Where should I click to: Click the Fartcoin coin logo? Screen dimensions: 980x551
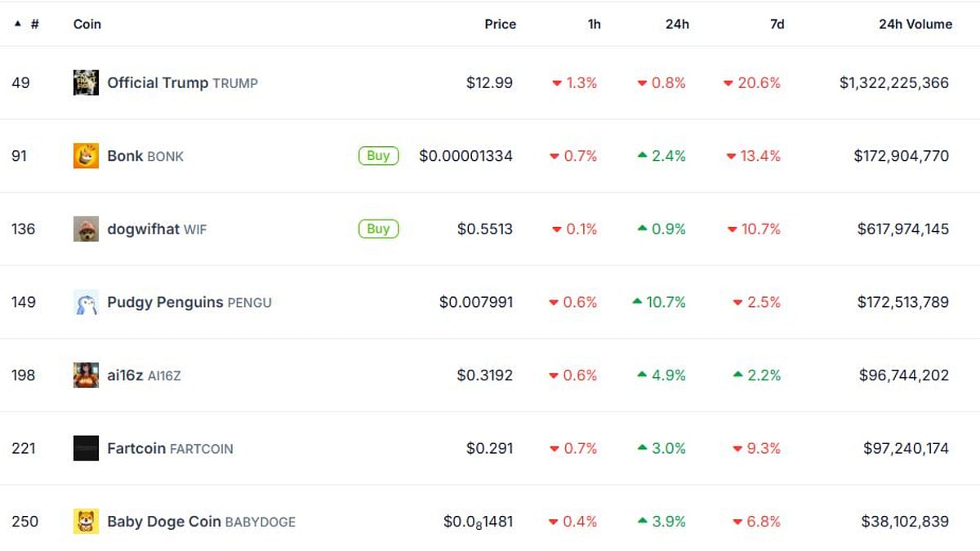point(86,448)
